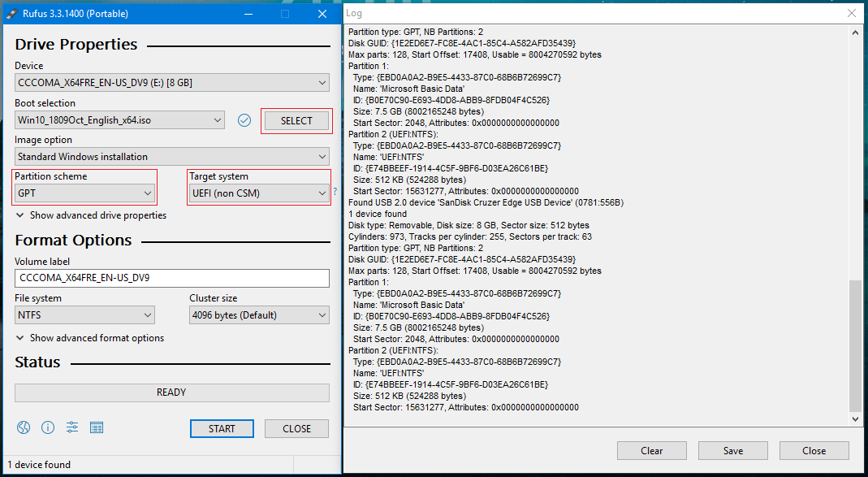Viewport: 868px width, 477px height.
Task: Click the Log scrollbar up arrow
Action: (x=855, y=33)
